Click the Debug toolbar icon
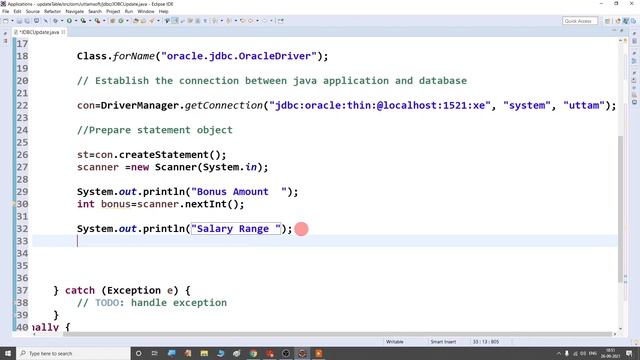This screenshot has width=640, height=360. tap(56, 21)
